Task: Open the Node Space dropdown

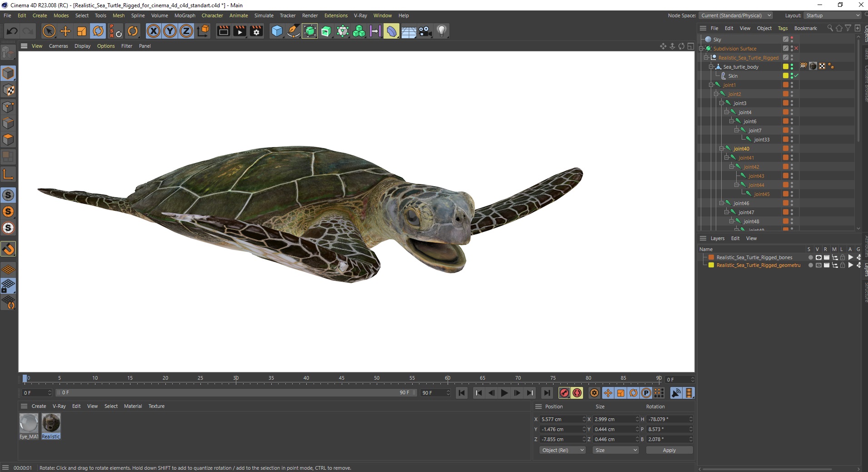Action: pos(735,15)
